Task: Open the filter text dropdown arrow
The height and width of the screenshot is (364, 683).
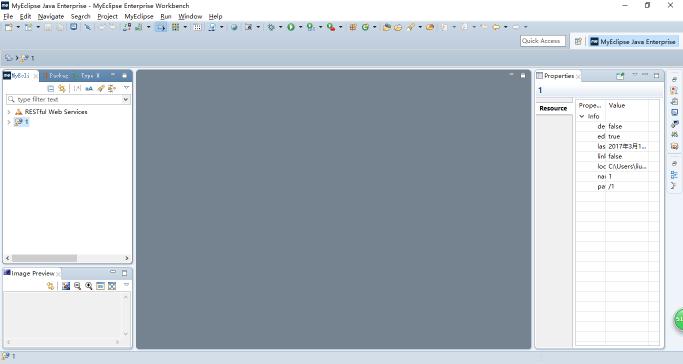Action: point(125,100)
